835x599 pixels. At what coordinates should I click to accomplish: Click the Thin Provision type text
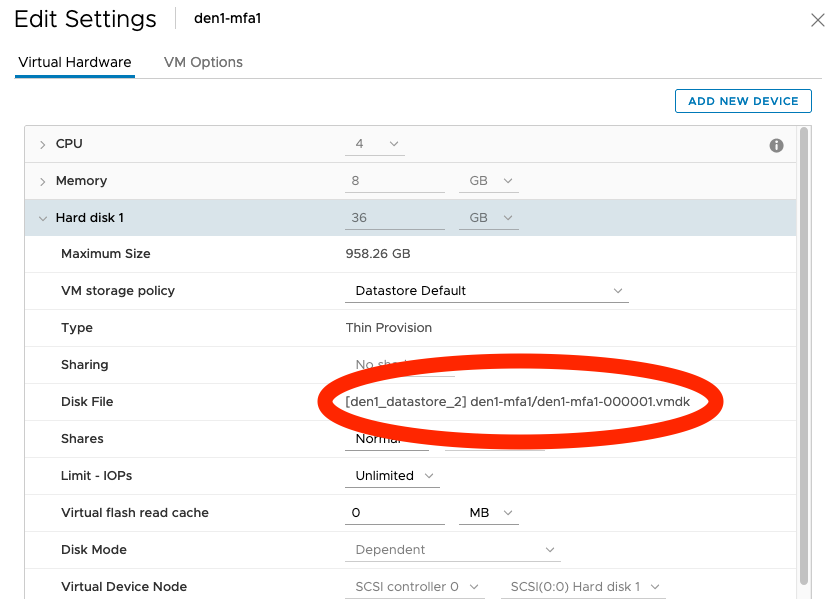coord(389,328)
